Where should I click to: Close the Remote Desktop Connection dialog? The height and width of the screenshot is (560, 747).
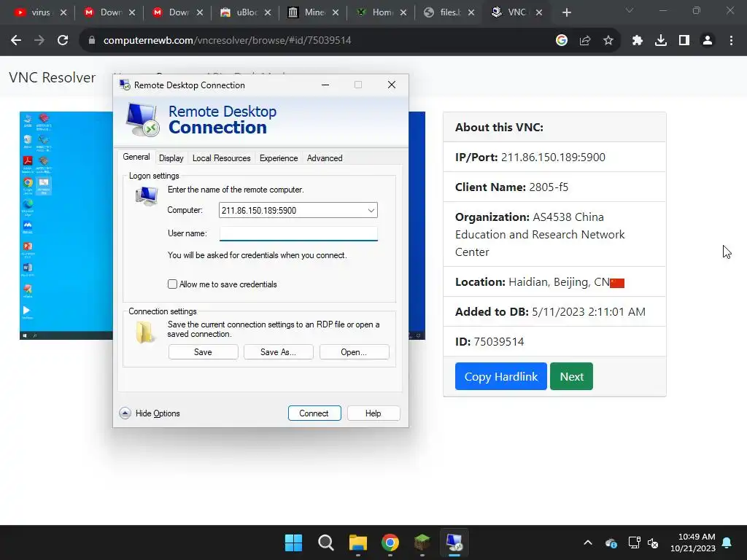click(392, 85)
